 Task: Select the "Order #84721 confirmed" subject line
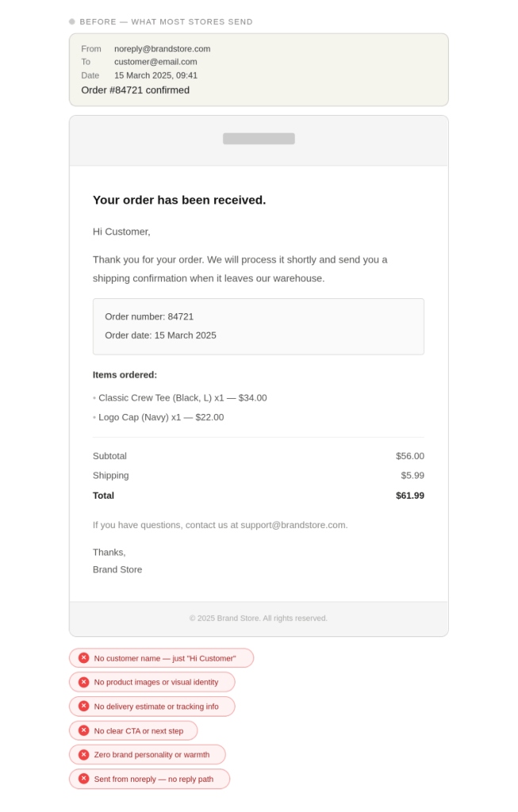pos(135,90)
